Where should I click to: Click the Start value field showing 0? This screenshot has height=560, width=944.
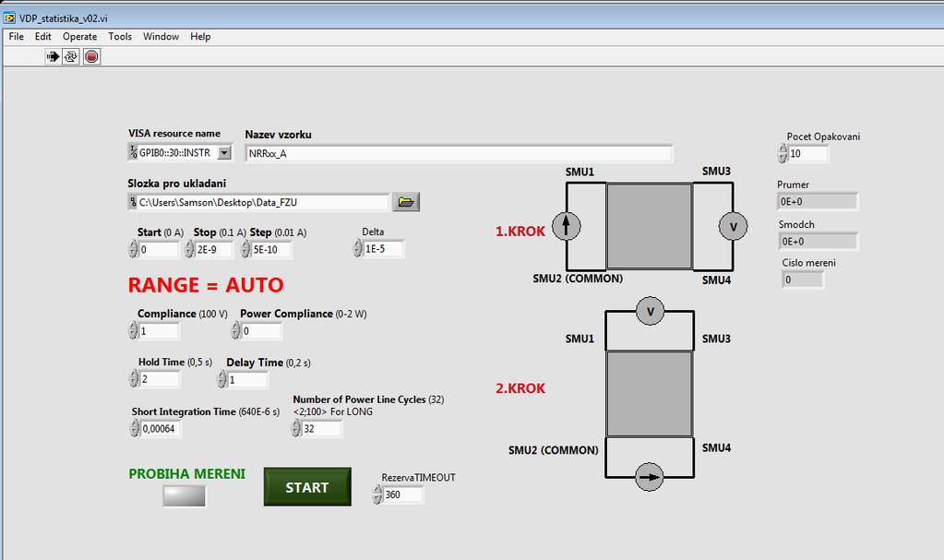click(x=159, y=249)
